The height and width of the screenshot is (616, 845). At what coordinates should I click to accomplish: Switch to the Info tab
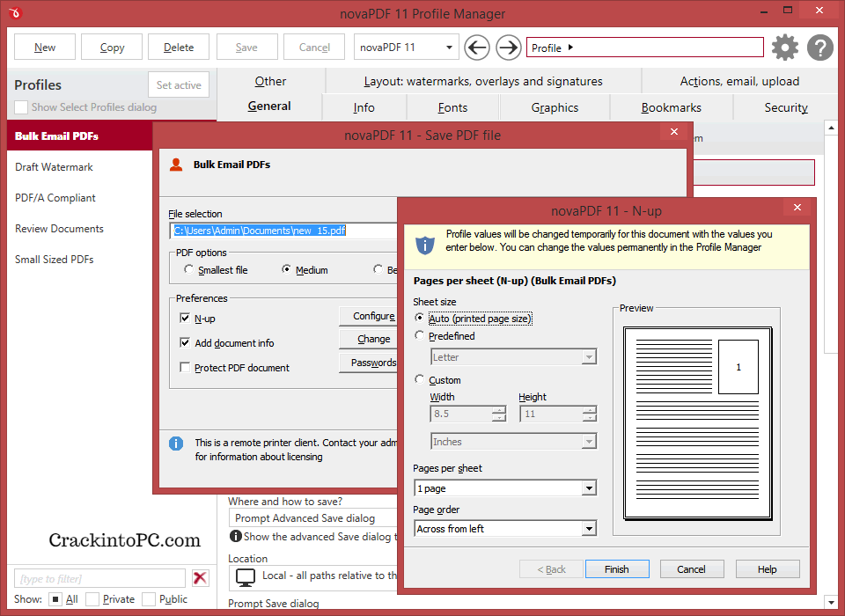tap(364, 107)
